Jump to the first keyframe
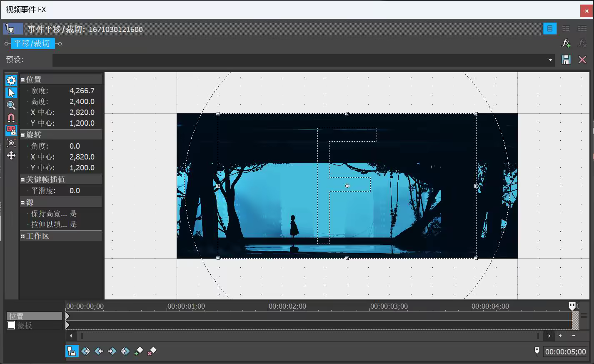This screenshot has height=364, width=594. 85,351
